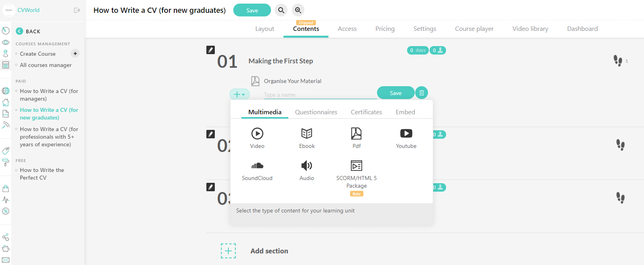Screen dimensions: 644x265
Task: Choose SoundCloud as content type
Action: [x=257, y=166]
